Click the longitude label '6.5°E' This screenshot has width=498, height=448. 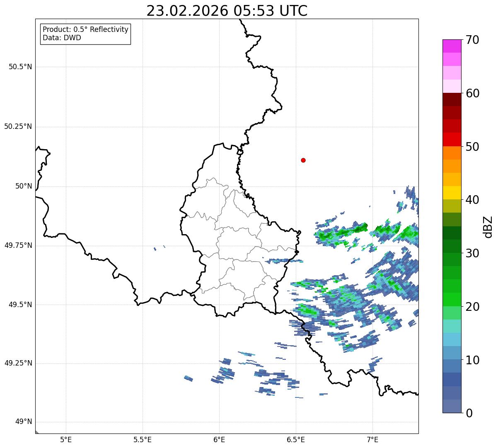click(296, 440)
